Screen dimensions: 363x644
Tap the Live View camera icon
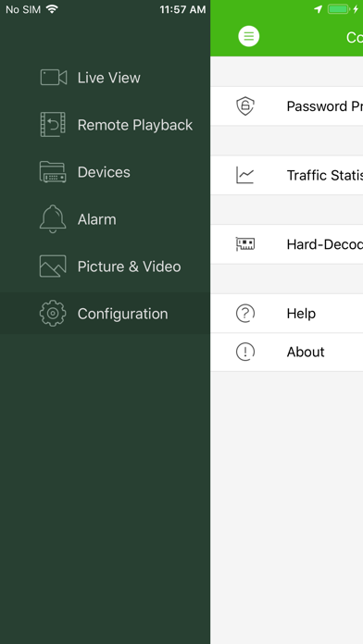tap(54, 78)
